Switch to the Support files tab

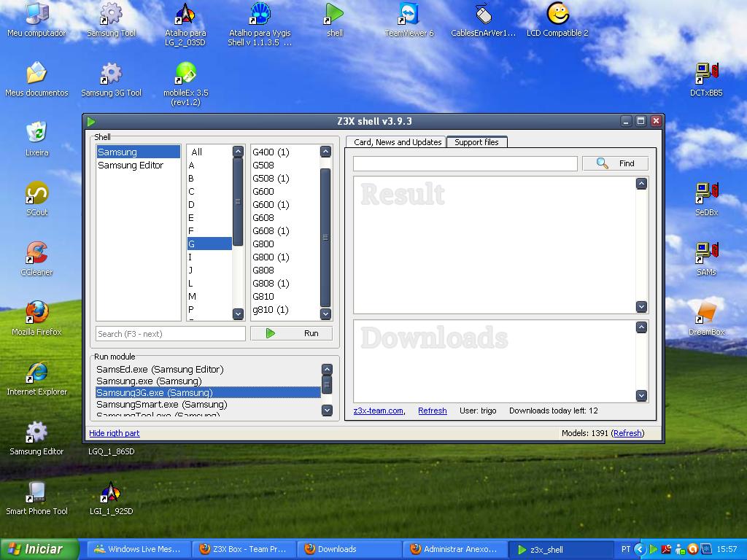click(x=476, y=142)
